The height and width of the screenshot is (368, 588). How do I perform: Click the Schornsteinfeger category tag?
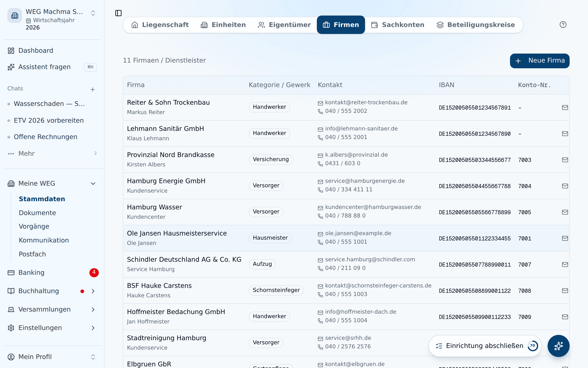[276, 290]
